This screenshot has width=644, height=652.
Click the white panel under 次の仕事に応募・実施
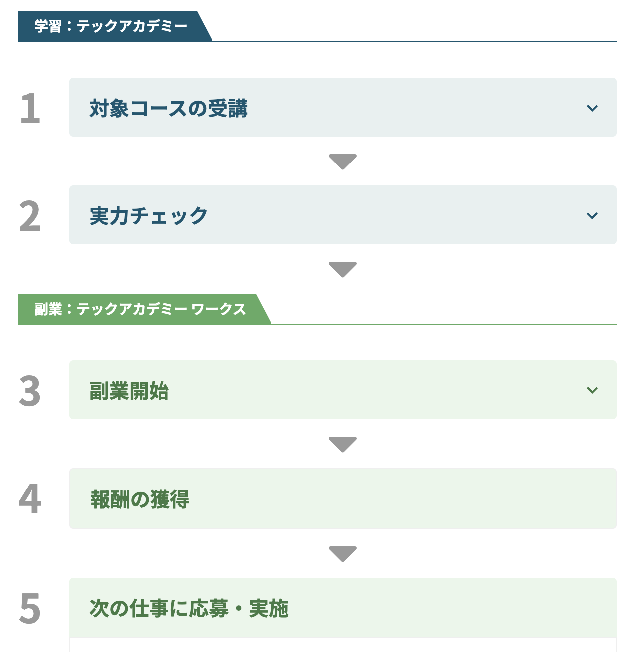click(342, 645)
